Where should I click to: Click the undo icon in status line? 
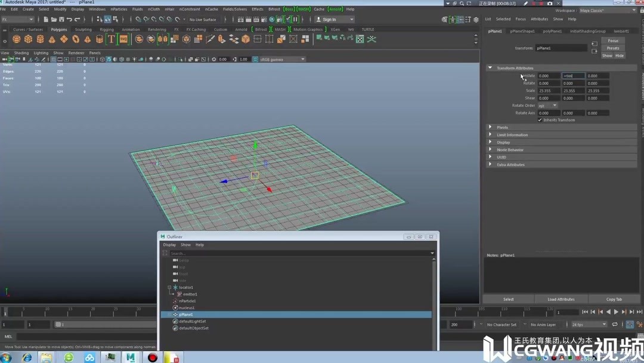pos(69,20)
